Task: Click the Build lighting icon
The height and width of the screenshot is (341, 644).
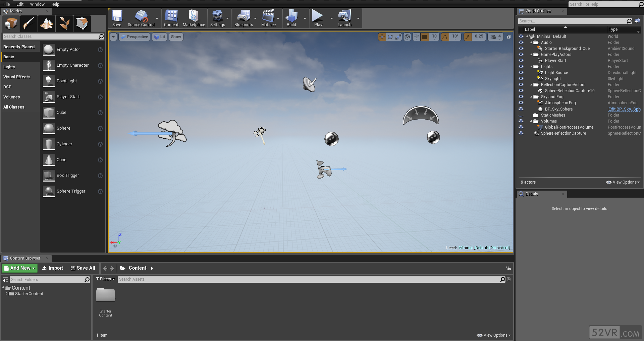Action: [x=291, y=18]
